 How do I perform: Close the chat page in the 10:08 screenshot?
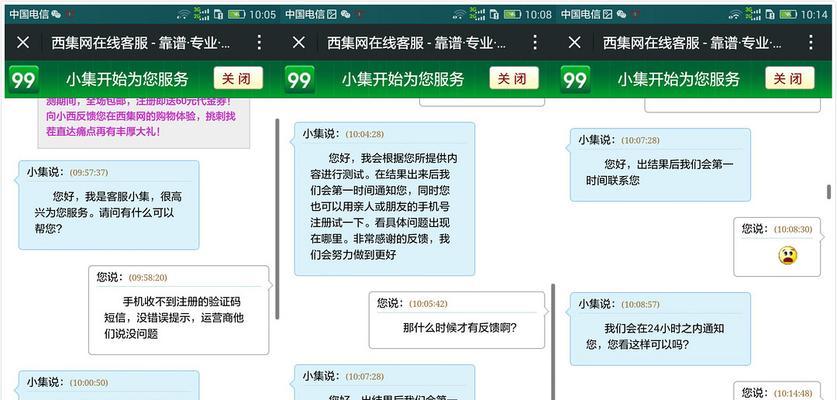299,42
